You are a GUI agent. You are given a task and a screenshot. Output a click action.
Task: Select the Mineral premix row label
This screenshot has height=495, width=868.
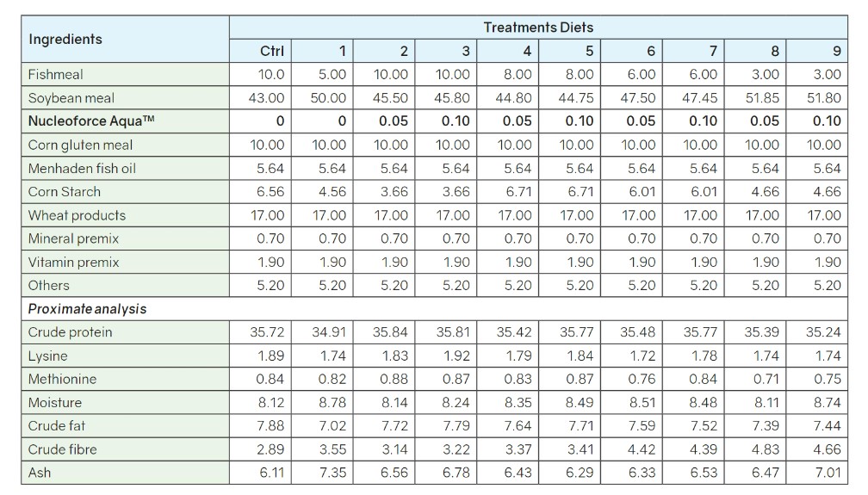click(x=73, y=238)
